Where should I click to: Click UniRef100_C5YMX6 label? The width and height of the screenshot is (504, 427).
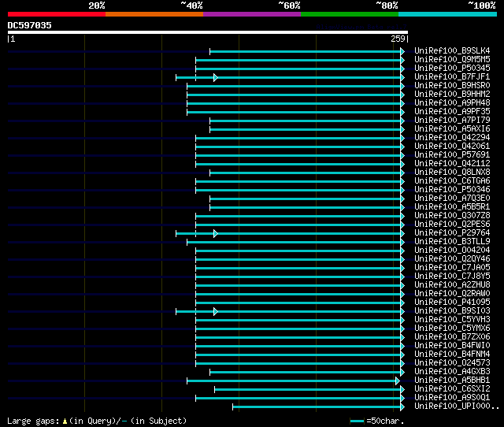[x=452, y=329]
